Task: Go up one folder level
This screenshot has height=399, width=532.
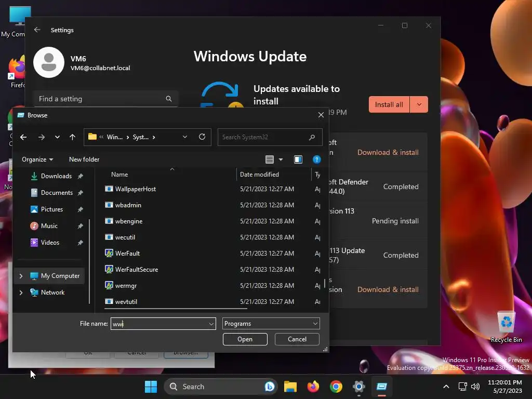Action: pos(72,137)
